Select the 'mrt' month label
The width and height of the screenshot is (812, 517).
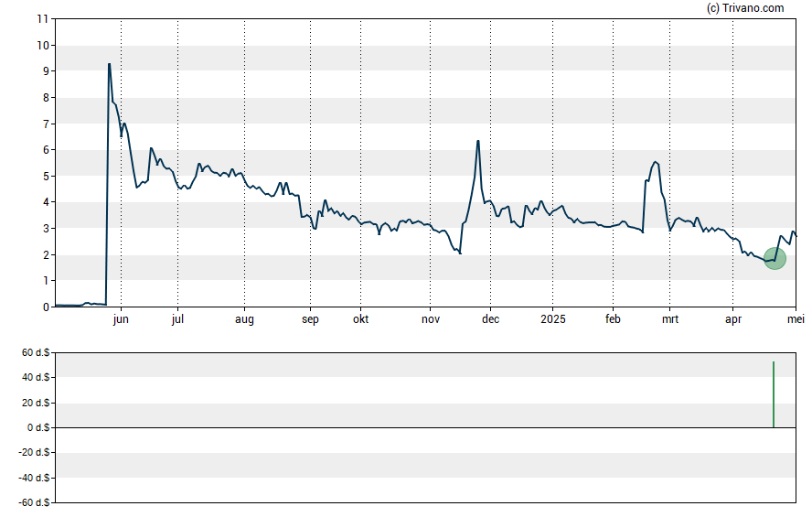click(670, 319)
